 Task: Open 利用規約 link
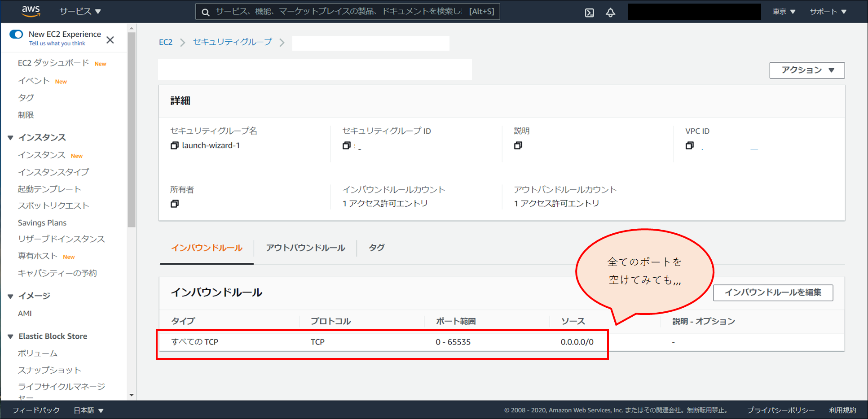click(x=842, y=410)
